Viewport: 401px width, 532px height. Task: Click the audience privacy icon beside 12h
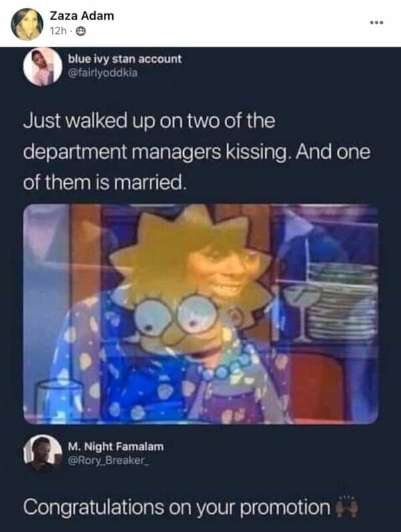pyautogui.click(x=80, y=31)
